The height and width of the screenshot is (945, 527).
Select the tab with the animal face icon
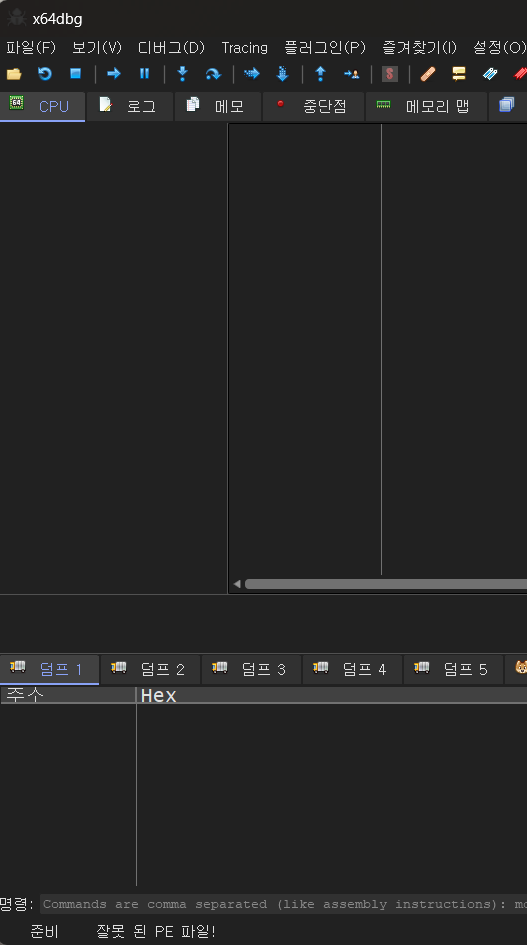[x=516, y=669]
